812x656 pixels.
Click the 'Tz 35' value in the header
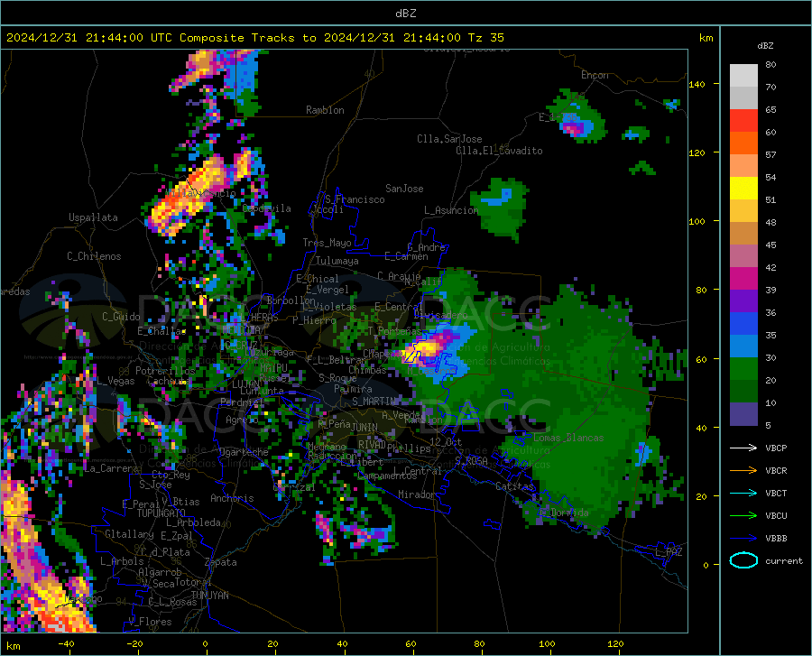(485, 38)
